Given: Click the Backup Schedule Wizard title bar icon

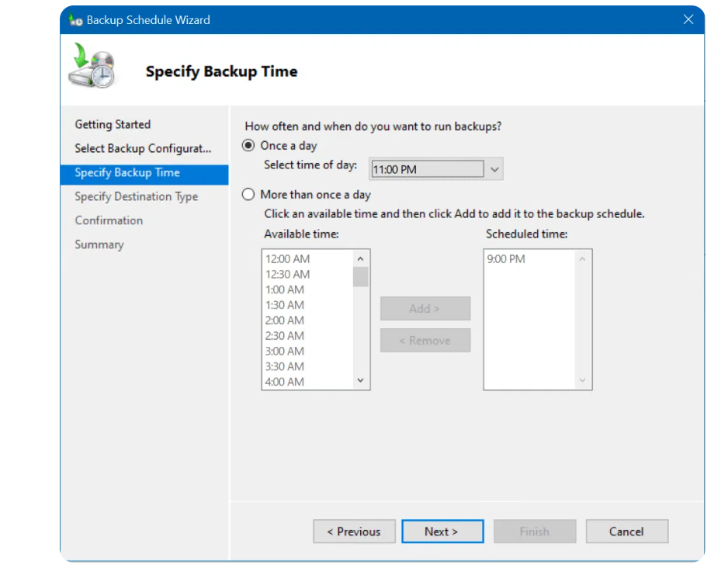Looking at the screenshot, I should pos(75,20).
